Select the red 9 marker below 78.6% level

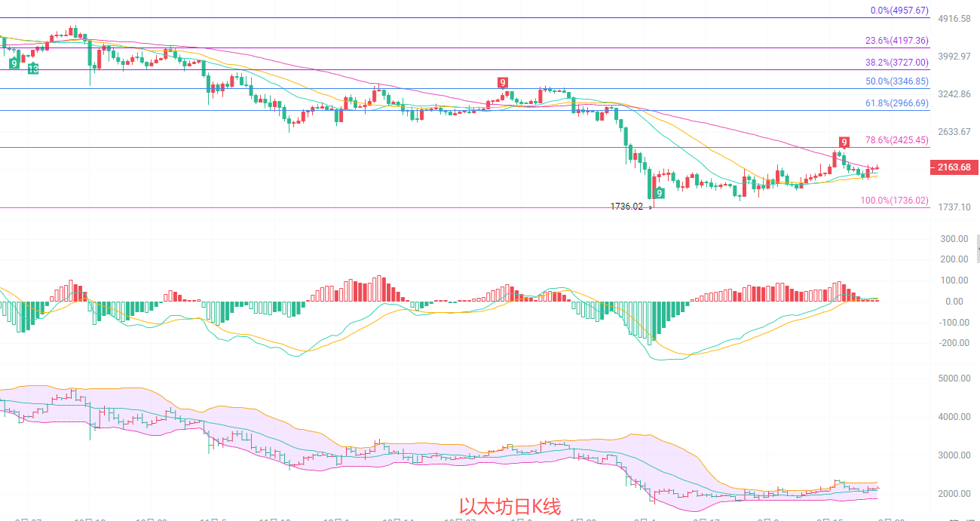pyautogui.click(x=844, y=142)
